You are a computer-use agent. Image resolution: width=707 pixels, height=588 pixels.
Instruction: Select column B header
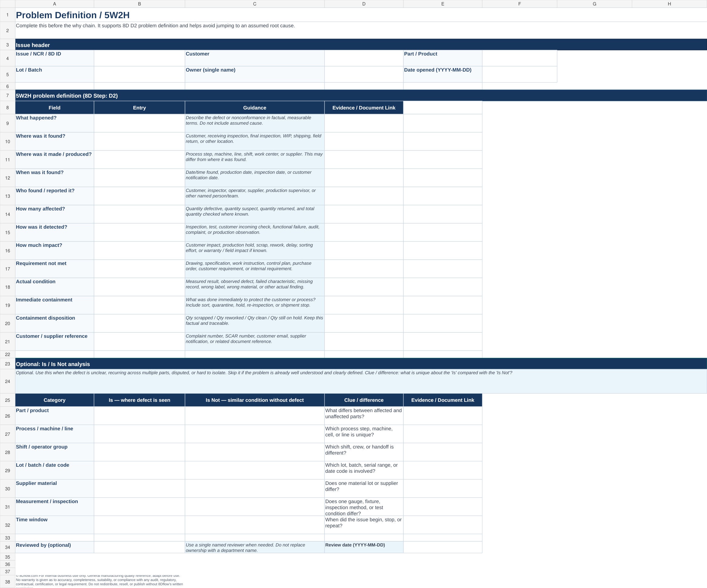[140, 4]
